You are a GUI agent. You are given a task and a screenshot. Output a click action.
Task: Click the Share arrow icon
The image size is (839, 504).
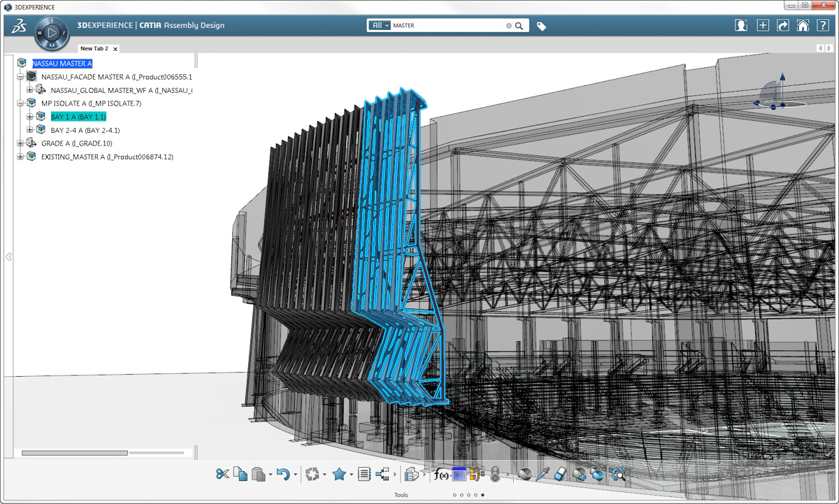783,26
